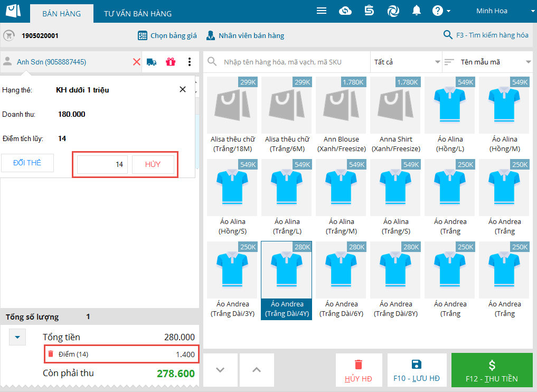Switch to BÁN HÀNG tab
Image resolution: width=537 pixels, height=392 pixels.
[62, 14]
